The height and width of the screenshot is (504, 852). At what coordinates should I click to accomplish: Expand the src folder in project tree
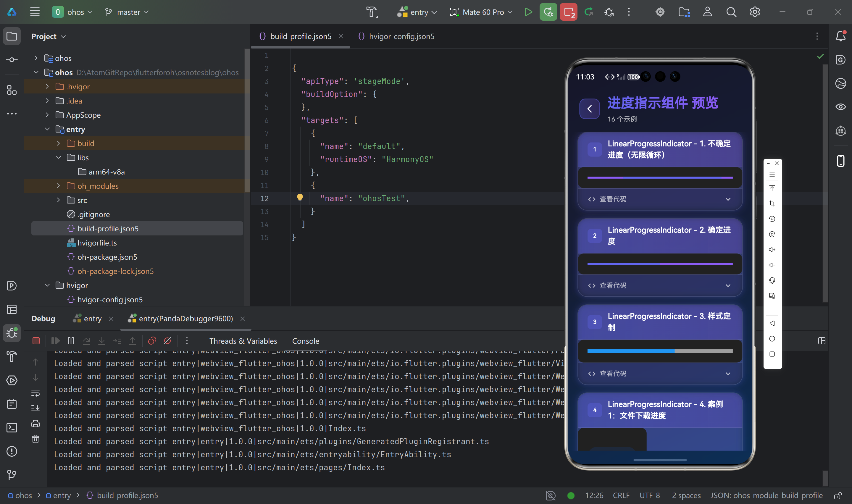click(58, 200)
